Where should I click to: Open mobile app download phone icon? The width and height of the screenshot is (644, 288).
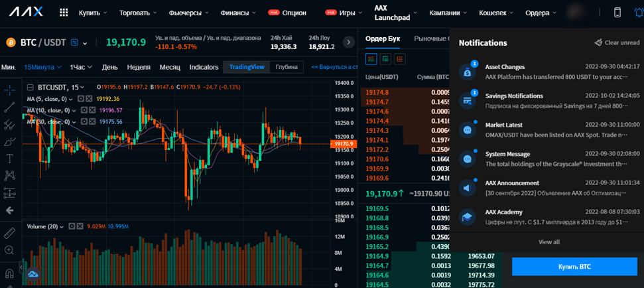tap(617, 13)
